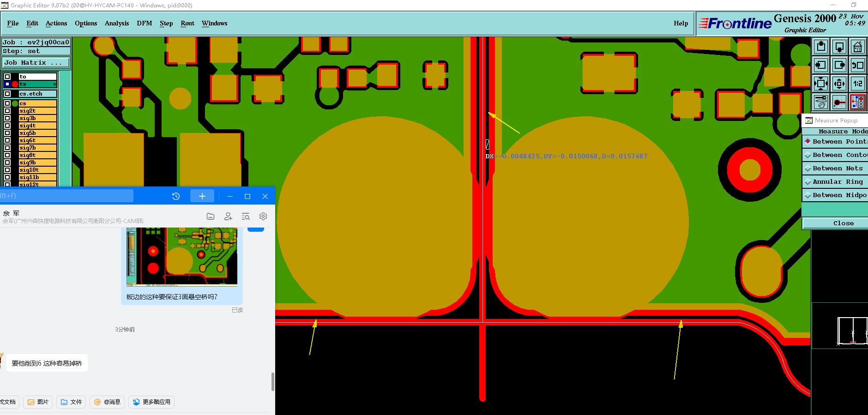Click the message '要他削到6 这种容易掉桥'

coord(47,363)
